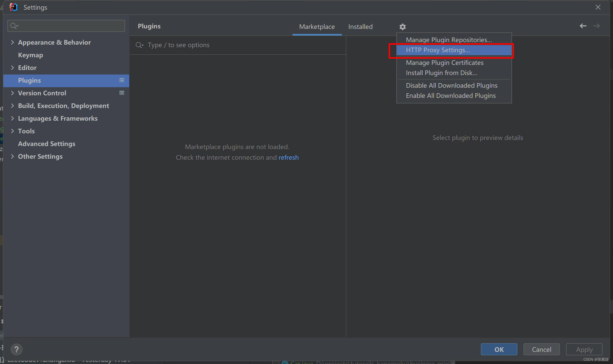Screen dimensions: 613x364
Task: Choose Install Plugin from Disk
Action: [454, 73]
